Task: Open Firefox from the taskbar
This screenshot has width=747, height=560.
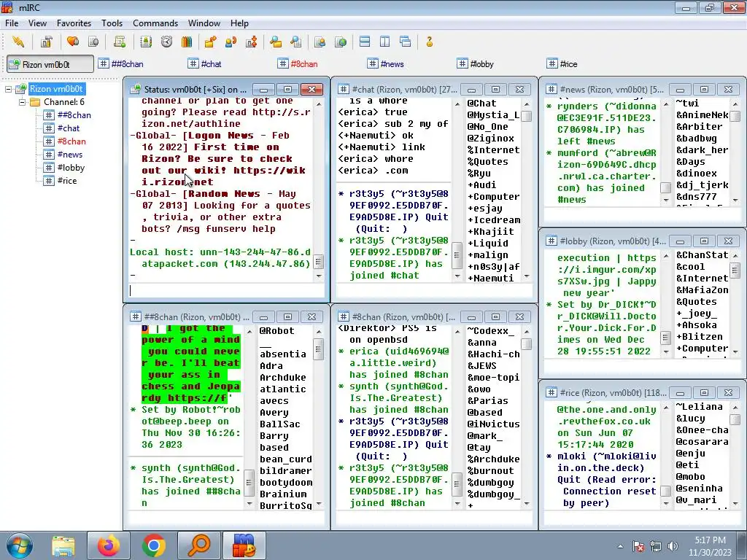Action: pos(109,545)
